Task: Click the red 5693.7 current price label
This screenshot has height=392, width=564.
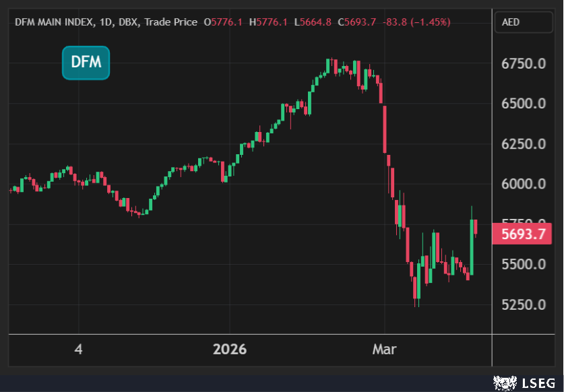Action: (x=523, y=234)
